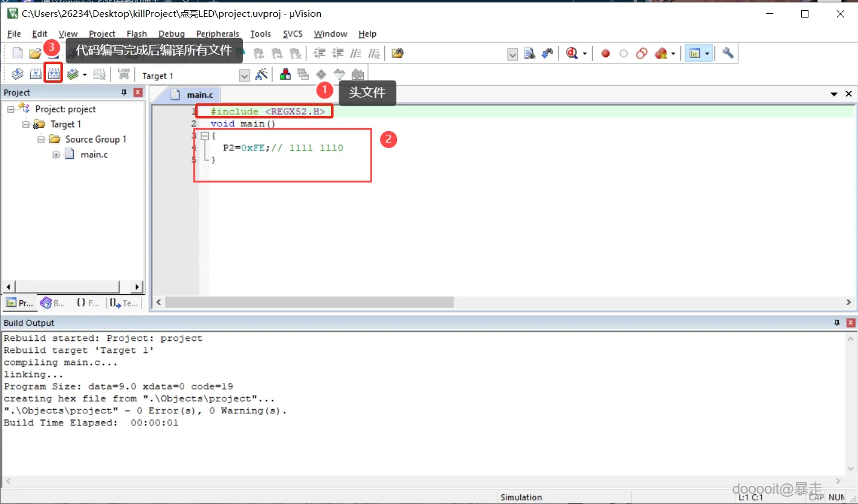The width and height of the screenshot is (858, 504).
Task: Kill all breakpoints with the red X icon
Action: [x=660, y=53]
